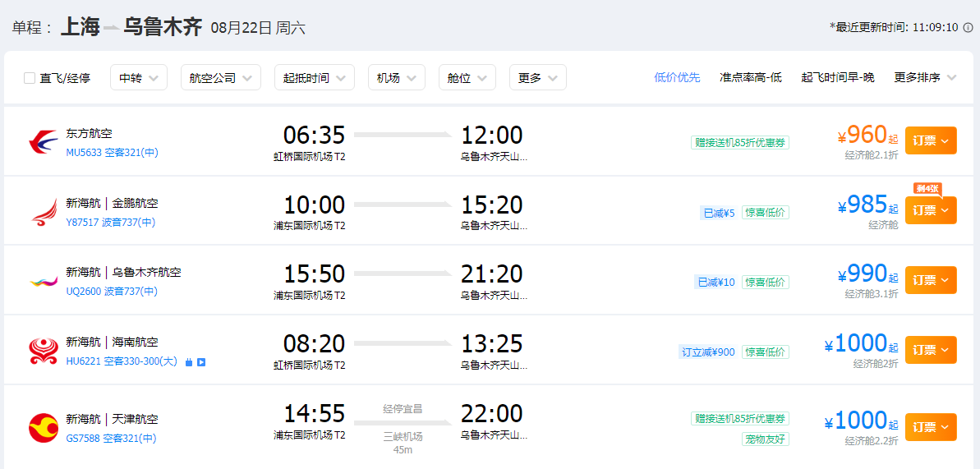Image resolution: width=980 pixels, height=469 pixels.
Task: Expand the 舱位 filter dropdown
Action: click(467, 77)
